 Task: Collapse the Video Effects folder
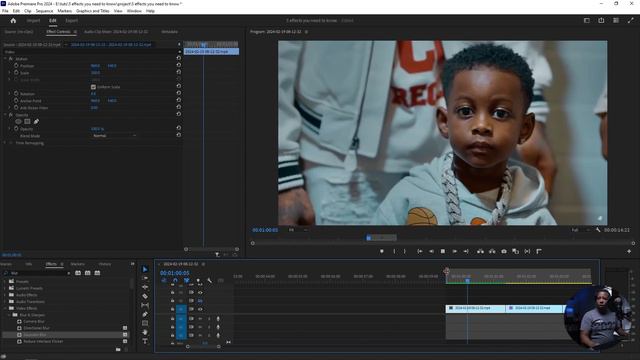pos(5,308)
